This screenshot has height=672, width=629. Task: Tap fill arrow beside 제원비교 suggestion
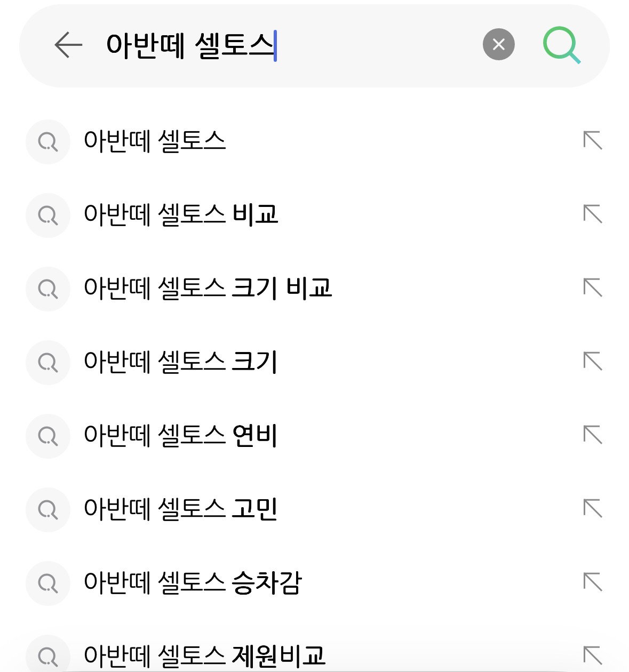tap(592, 656)
